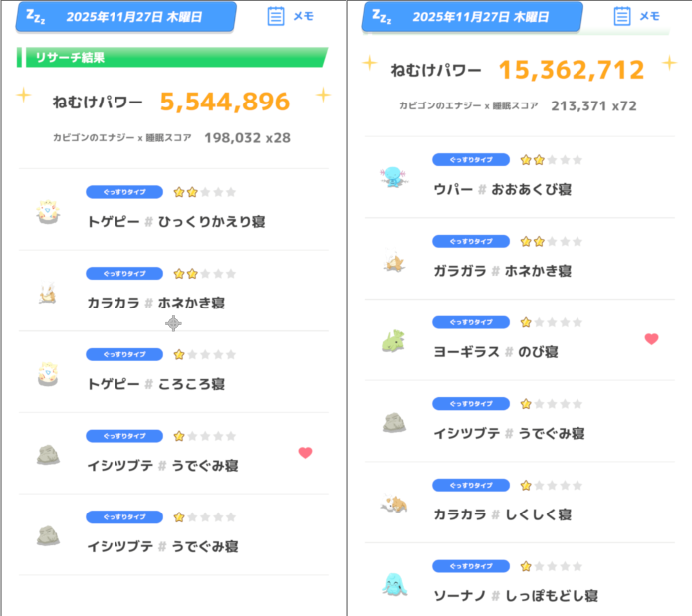Click the ぐっすりタイプ badge above ソーナノ

[471, 566]
